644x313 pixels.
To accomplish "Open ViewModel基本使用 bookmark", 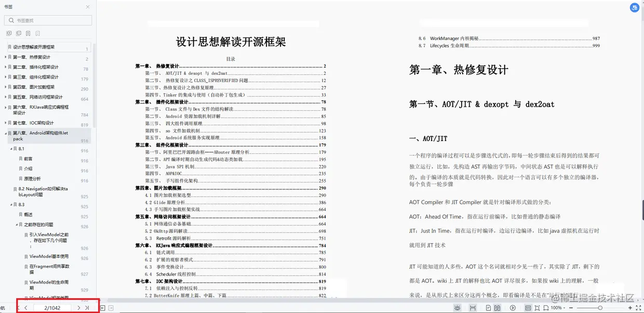I will (x=49, y=256).
